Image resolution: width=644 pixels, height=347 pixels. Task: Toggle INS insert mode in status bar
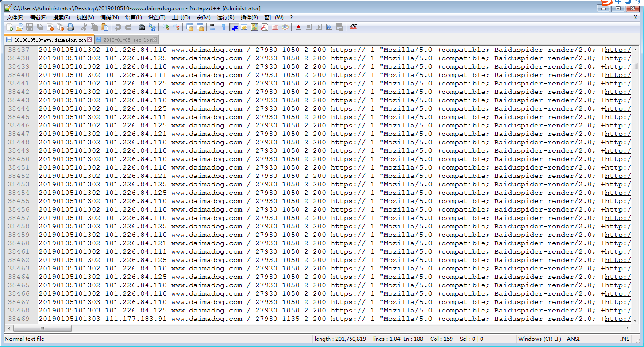pyautogui.click(x=625, y=339)
